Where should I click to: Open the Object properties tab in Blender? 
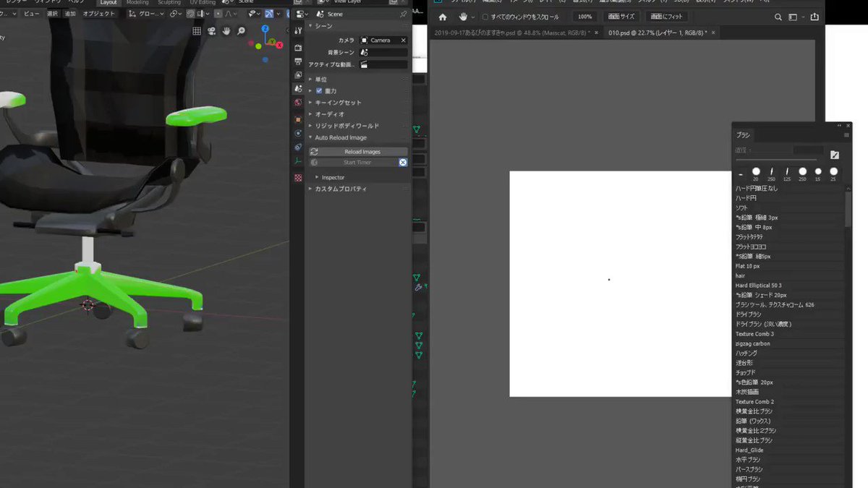click(x=298, y=119)
